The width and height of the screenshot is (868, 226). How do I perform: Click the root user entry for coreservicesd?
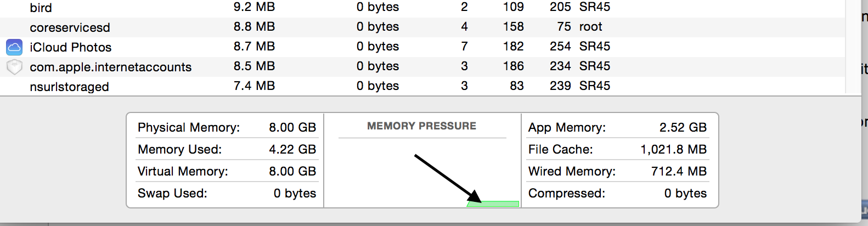pos(590,27)
